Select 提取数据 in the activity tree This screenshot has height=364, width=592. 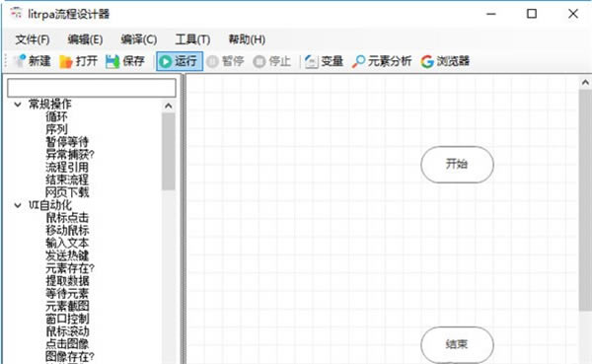pyautogui.click(x=67, y=281)
